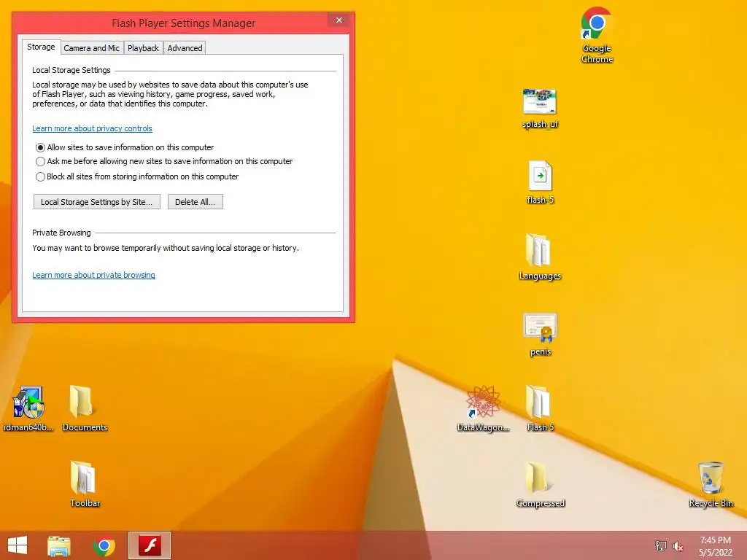
Task: Click the Flash Player taskbar button
Action: pyautogui.click(x=150, y=545)
